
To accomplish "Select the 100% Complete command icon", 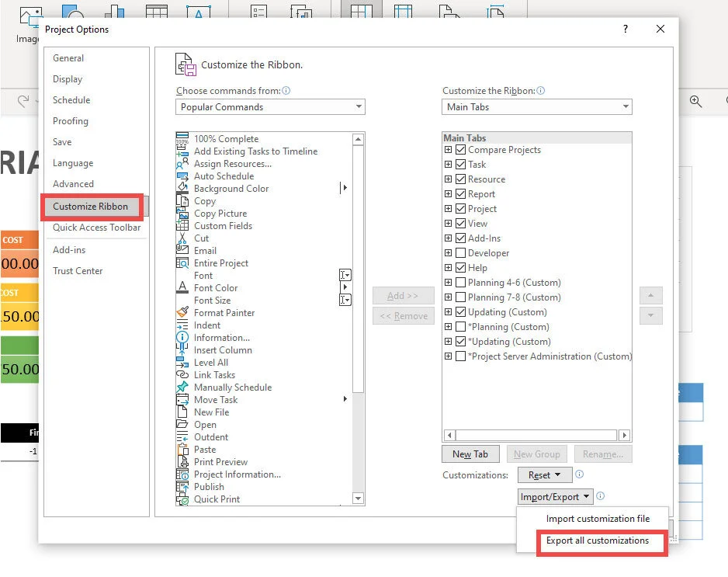I will [182, 138].
